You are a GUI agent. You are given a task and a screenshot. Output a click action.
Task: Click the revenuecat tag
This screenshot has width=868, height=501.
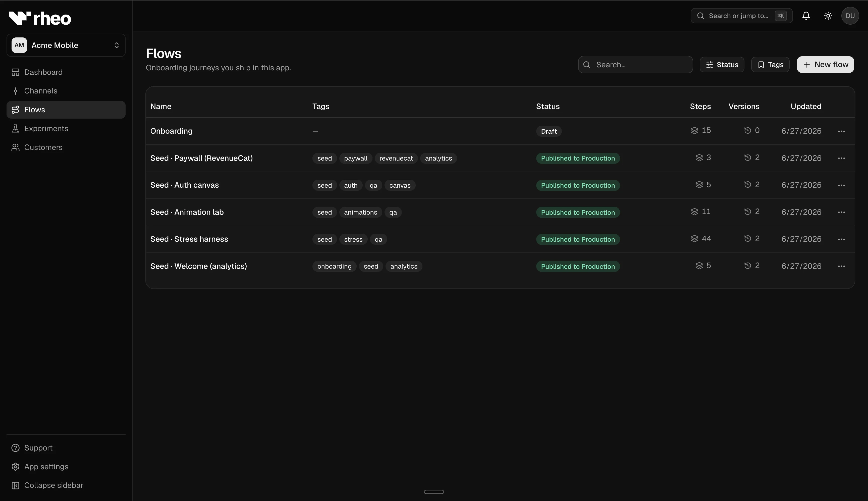(x=396, y=158)
